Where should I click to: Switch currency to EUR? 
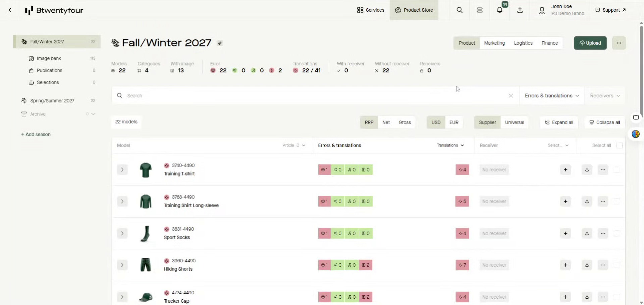click(454, 122)
